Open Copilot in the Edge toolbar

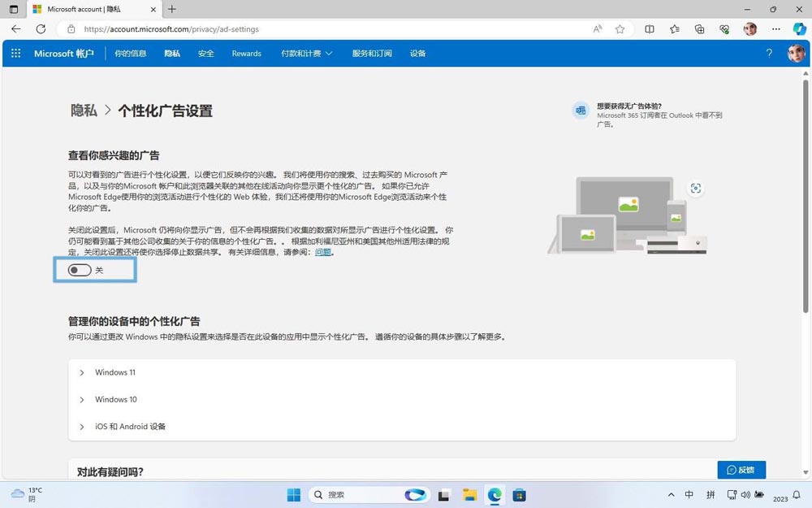[799, 28]
